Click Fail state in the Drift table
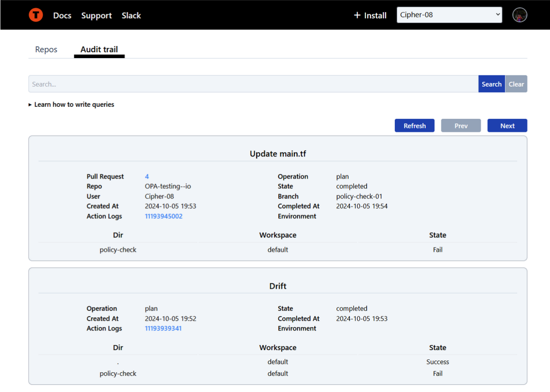The image size is (550, 392). pos(437,374)
